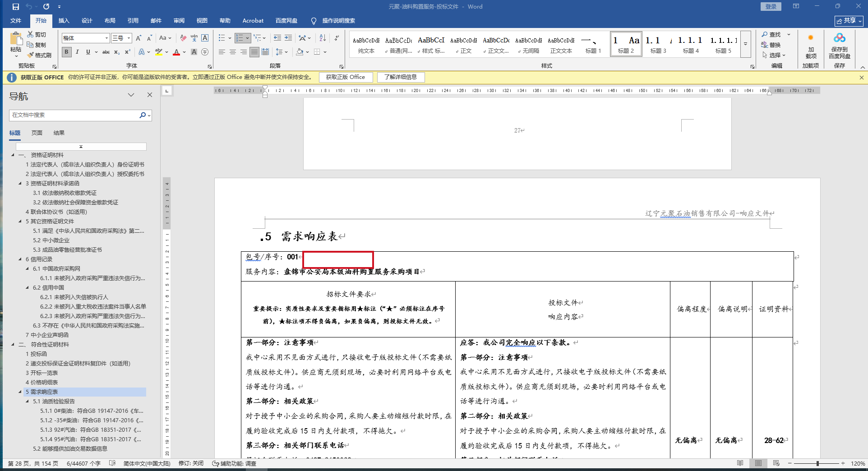Click the 了解详细信息 button

[401, 77]
